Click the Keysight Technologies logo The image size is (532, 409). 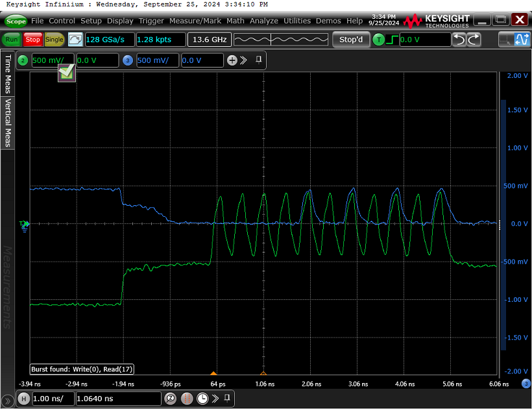tap(437, 21)
